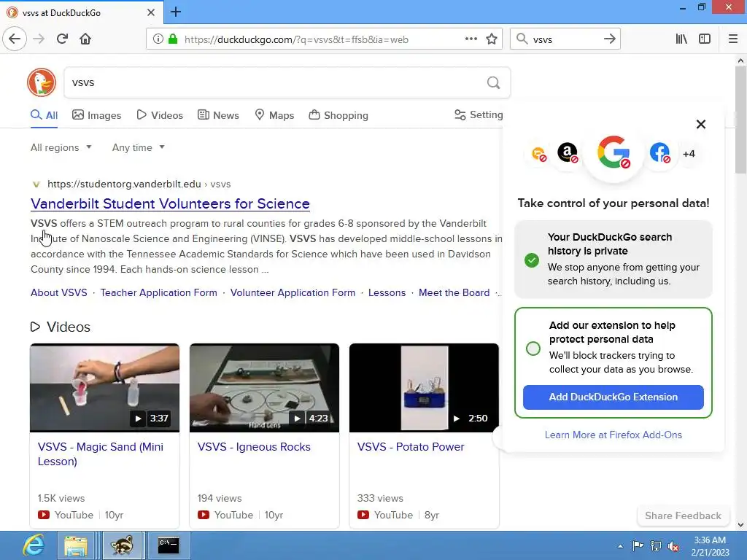Click the Amazon tracker icon in popup
Image resolution: width=747 pixels, height=560 pixels.
pyautogui.click(x=568, y=153)
